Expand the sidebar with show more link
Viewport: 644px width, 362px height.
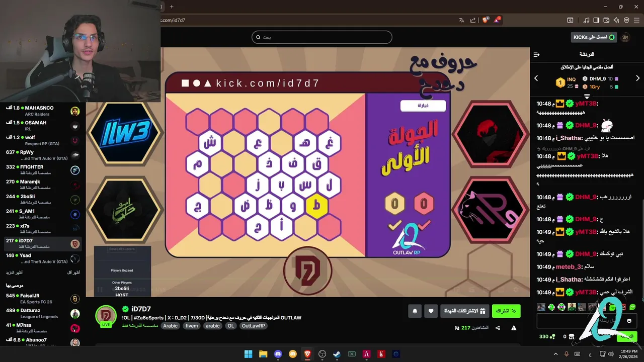pyautogui.click(x=14, y=272)
